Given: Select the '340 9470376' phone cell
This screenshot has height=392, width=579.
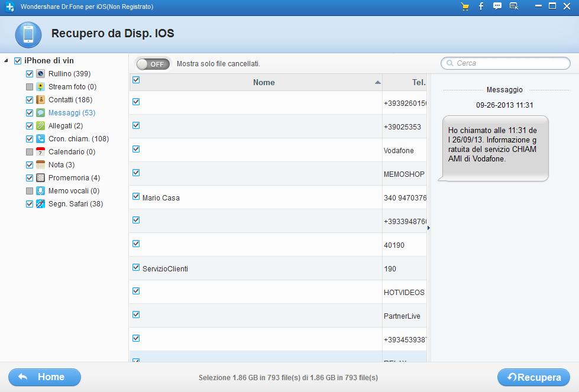Looking at the screenshot, I should tap(405, 198).
